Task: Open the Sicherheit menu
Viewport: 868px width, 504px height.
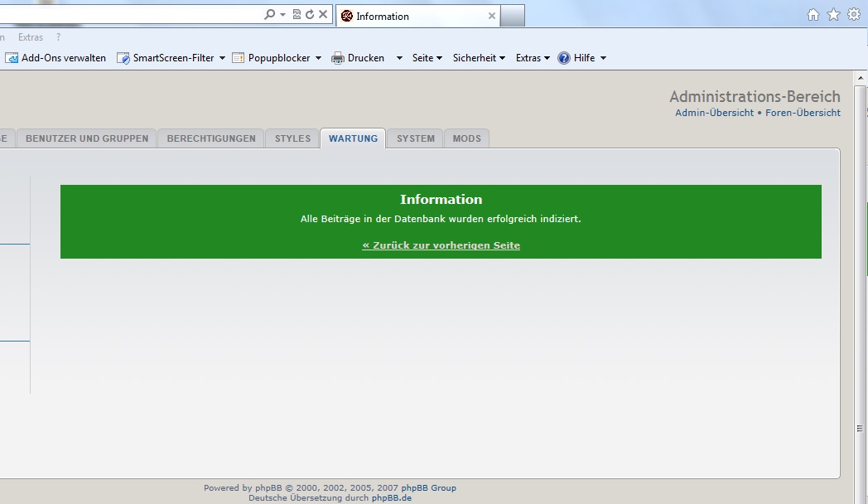Action: coord(479,58)
